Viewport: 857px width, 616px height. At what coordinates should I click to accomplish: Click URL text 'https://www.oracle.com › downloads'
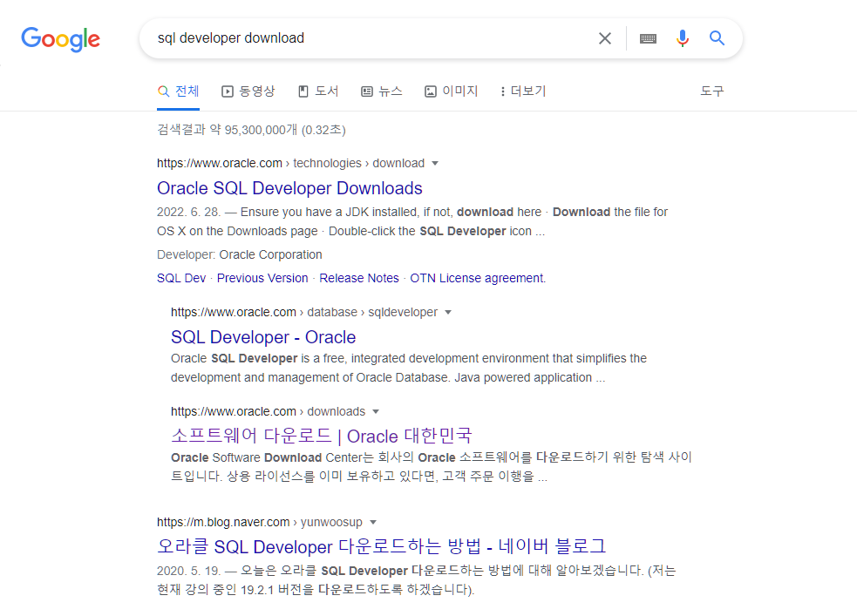268,412
